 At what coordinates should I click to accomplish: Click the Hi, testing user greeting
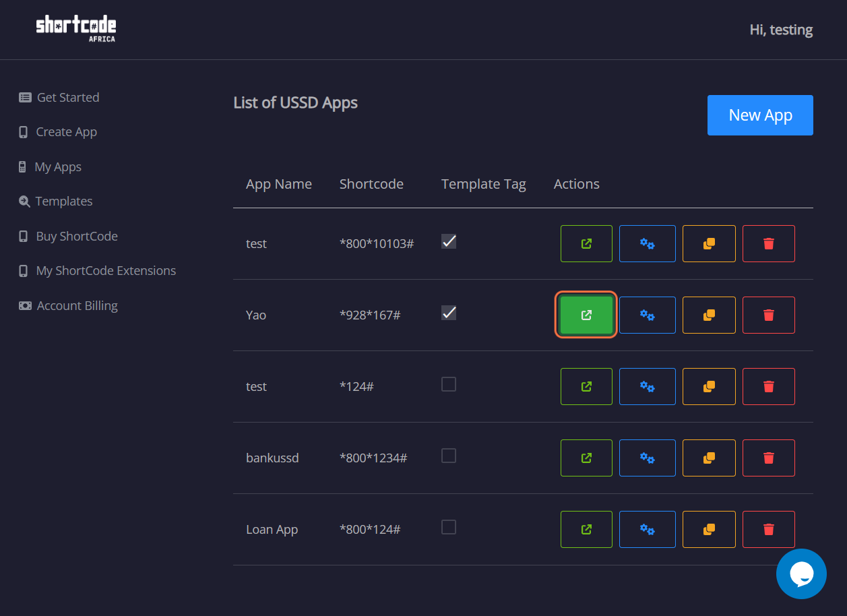[781, 30]
